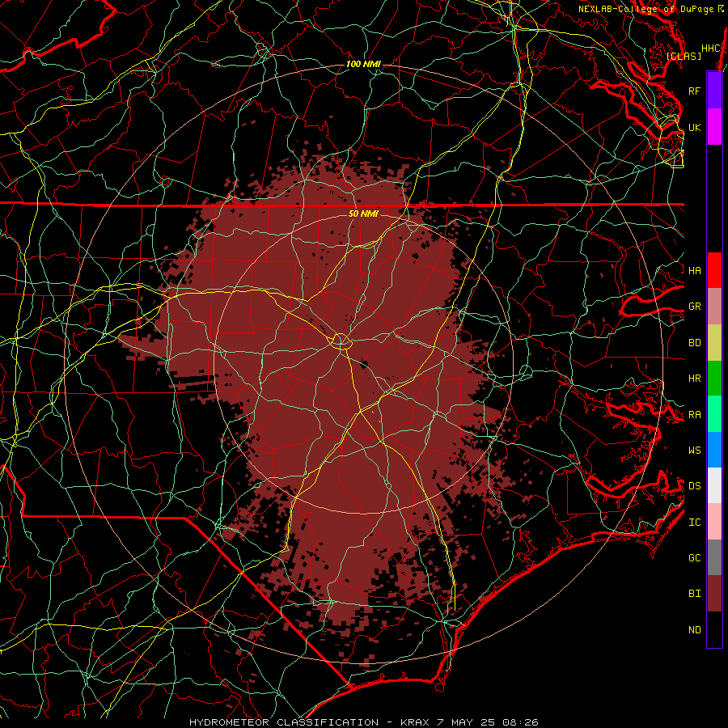The image size is (728, 728).
Task: Click the WS legend label
Action: (694, 450)
